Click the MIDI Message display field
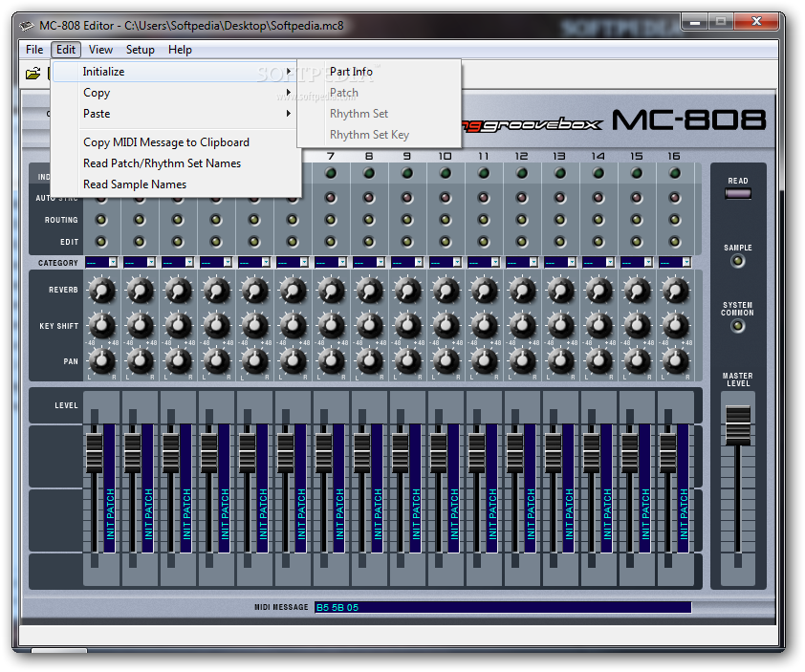 pyautogui.click(x=503, y=607)
